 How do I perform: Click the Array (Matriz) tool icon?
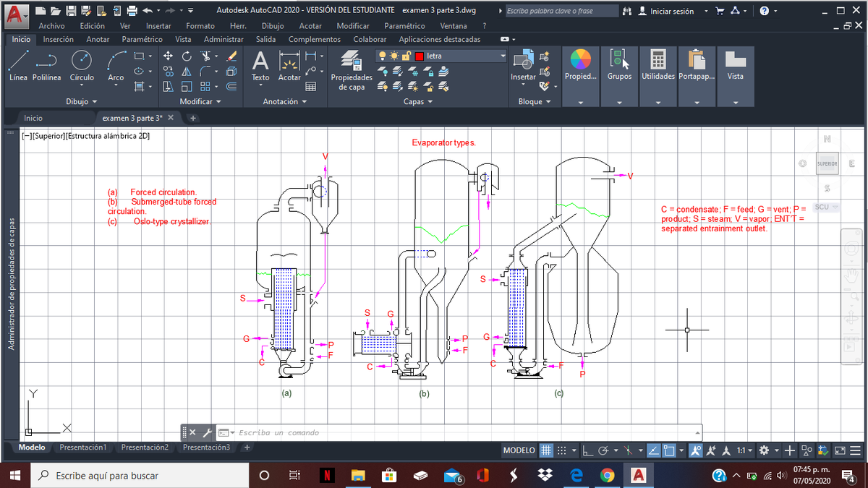[x=205, y=87]
